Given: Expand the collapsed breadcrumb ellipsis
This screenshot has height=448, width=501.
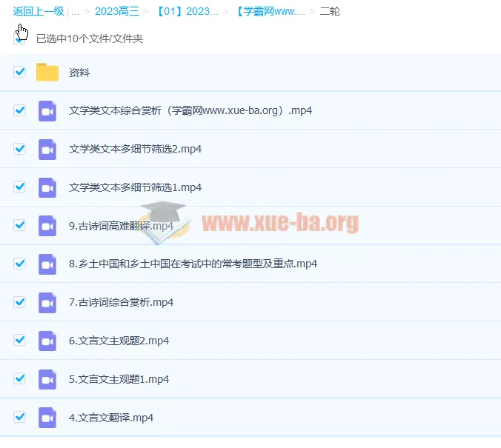Looking at the screenshot, I should point(76,12).
